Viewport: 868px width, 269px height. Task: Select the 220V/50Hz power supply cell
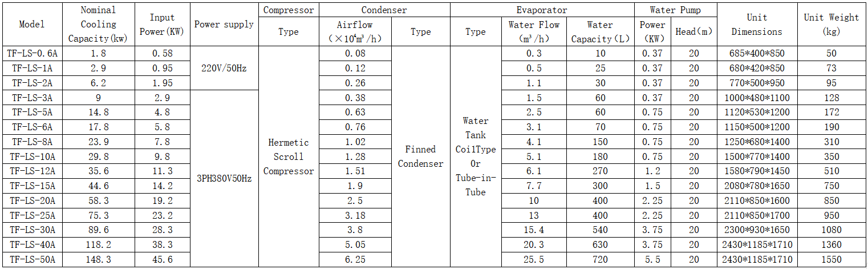click(224, 68)
